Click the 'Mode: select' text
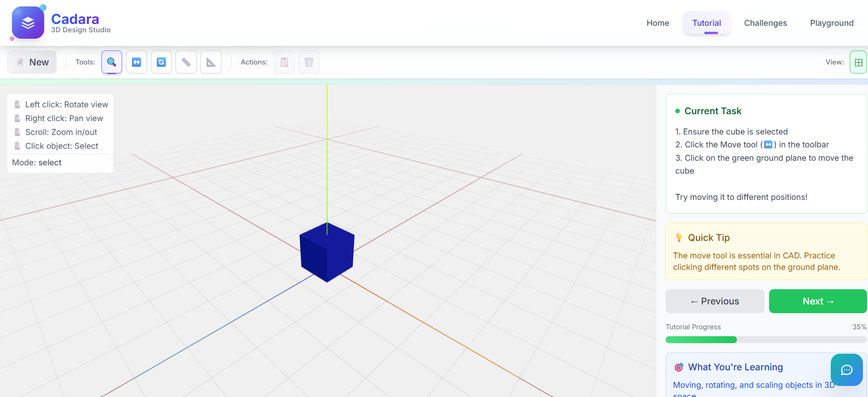Screen dimensions: 868x397 click(37, 163)
